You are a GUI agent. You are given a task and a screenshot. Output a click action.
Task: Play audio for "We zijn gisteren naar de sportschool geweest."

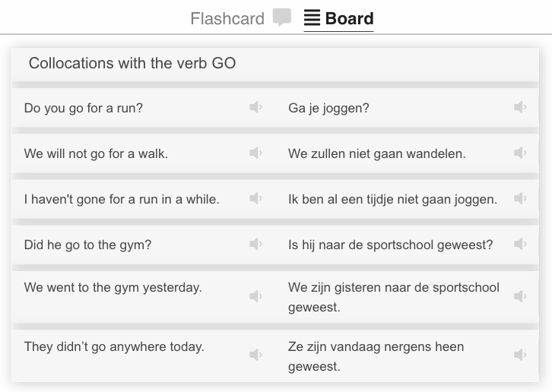point(520,296)
